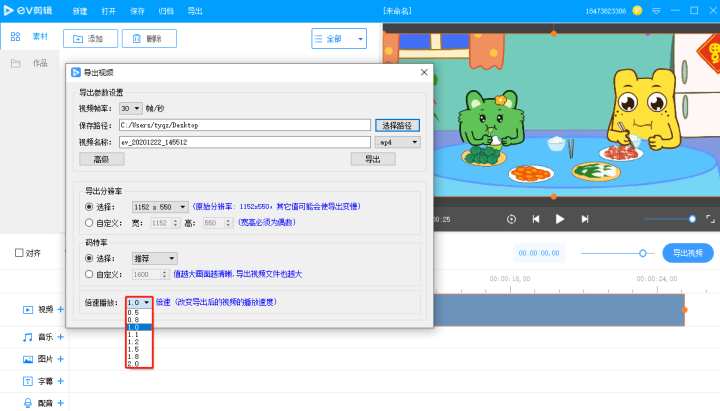720x411 pixels.
Task: Collapse the 倍速播放 1.0 dropdown
Action: pos(139,303)
